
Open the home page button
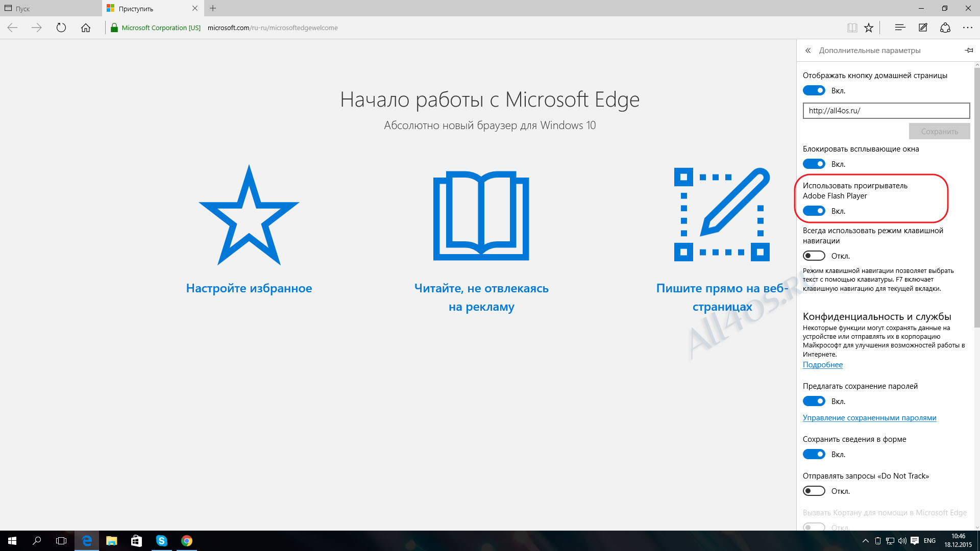click(86, 28)
